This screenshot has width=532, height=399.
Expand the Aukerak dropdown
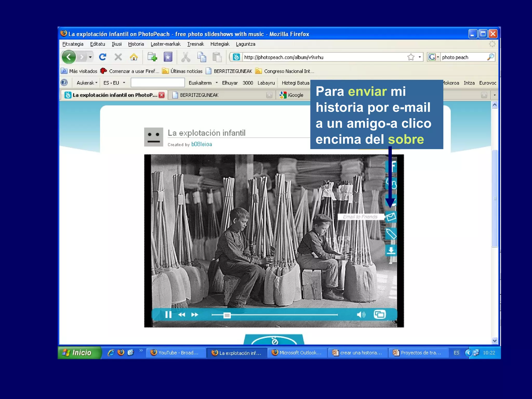click(87, 83)
